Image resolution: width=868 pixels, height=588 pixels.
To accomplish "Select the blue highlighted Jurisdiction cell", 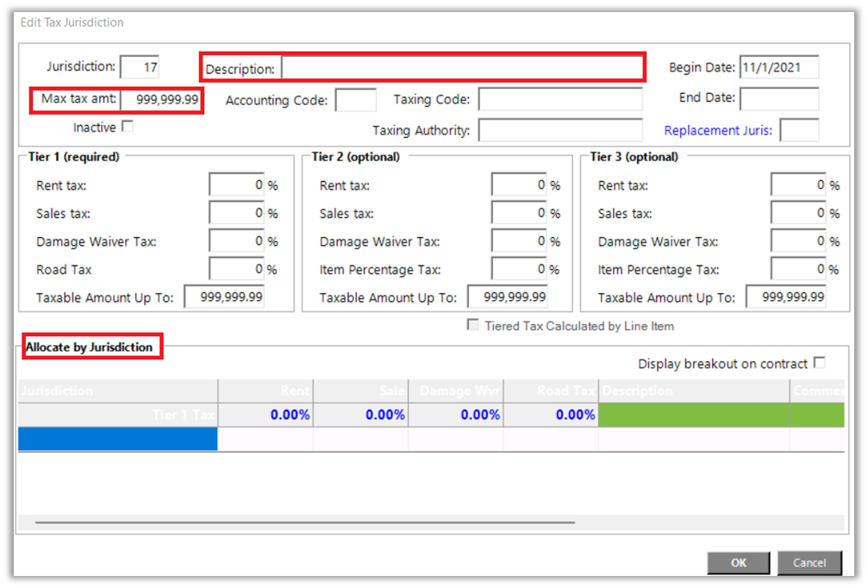I will point(117,439).
